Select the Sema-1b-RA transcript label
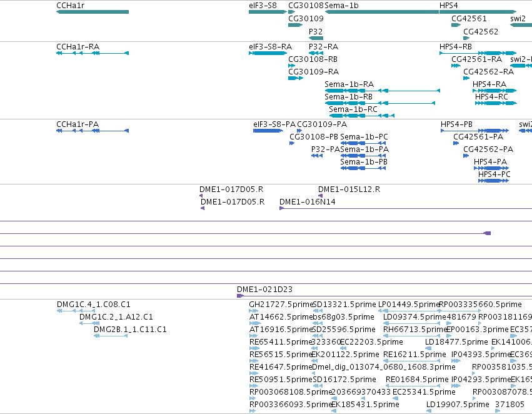Viewport: 532px width, 414px height. [x=349, y=84]
